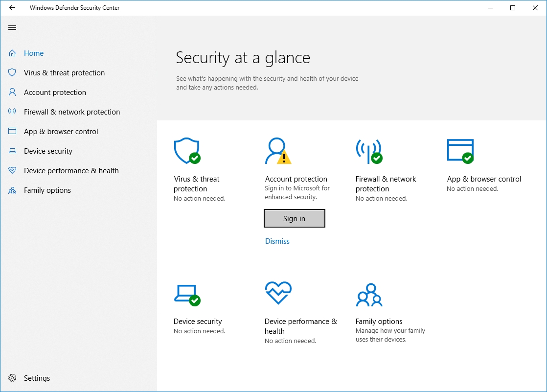Image resolution: width=547 pixels, height=392 pixels.
Task: Select App & browser control in sidebar
Action: click(x=61, y=132)
